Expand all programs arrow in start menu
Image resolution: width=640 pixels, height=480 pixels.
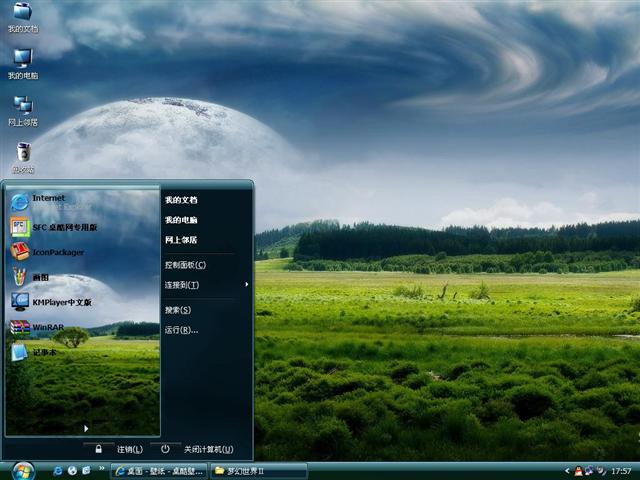pyautogui.click(x=86, y=428)
